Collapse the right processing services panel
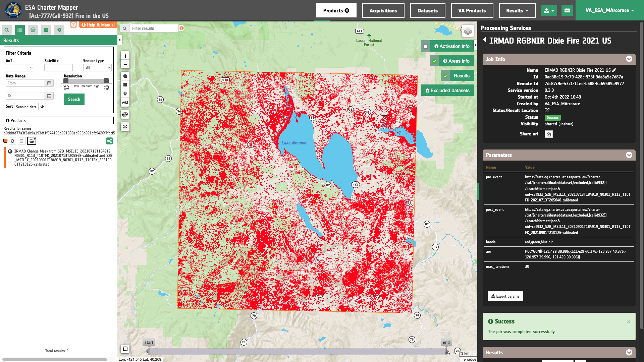 coord(476,45)
